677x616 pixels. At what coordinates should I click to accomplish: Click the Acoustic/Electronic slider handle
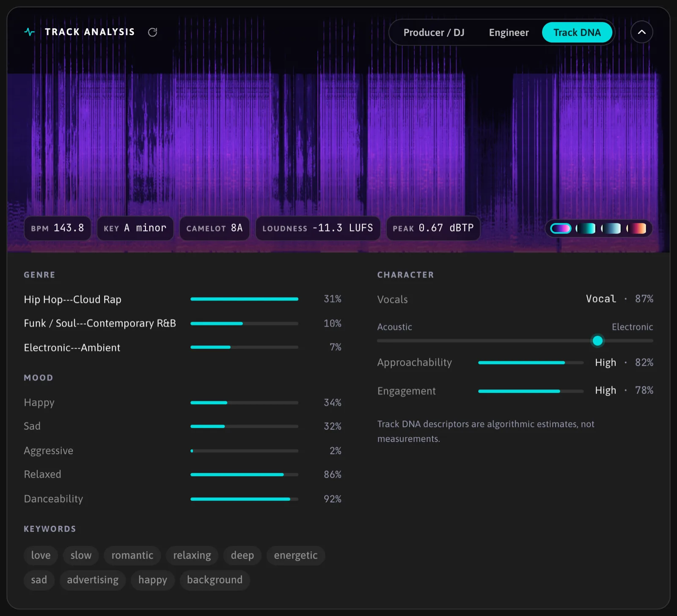point(597,341)
